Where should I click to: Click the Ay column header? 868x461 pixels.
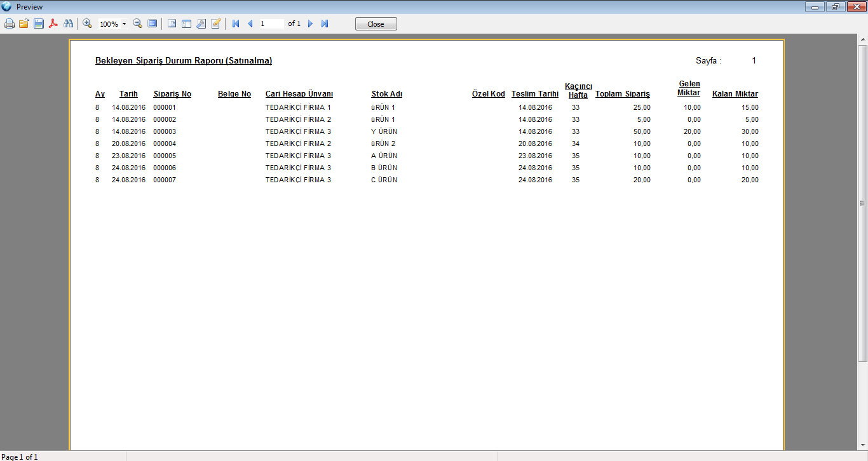(x=100, y=94)
